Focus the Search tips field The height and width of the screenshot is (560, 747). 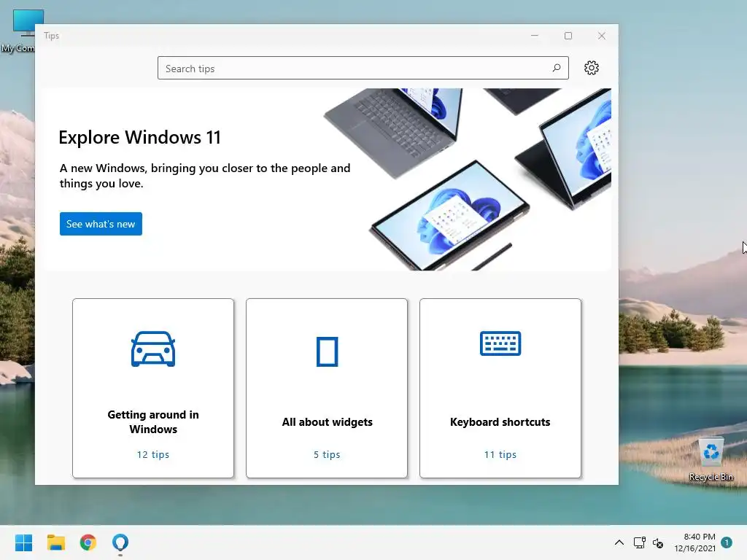pos(363,68)
